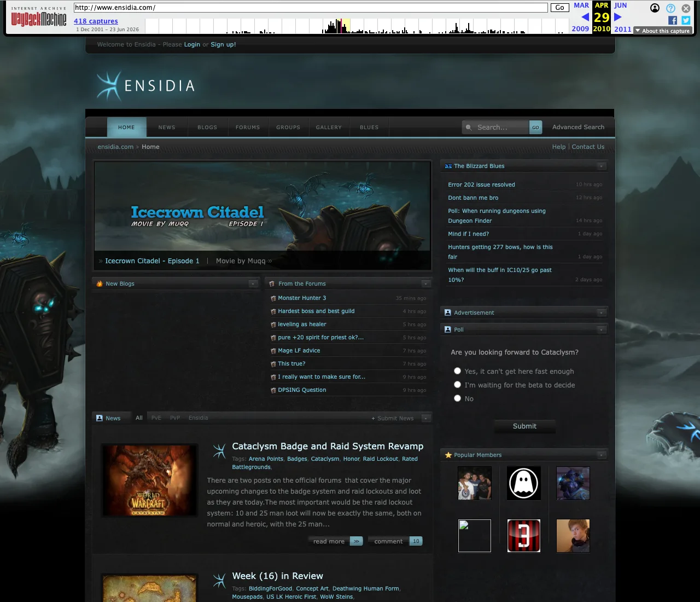
Task: Click read more on Cataclysm article
Action: [336, 541]
